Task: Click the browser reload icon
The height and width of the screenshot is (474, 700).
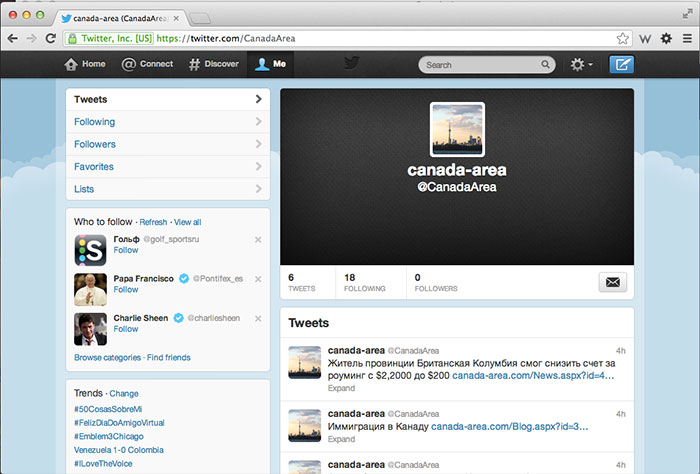Action: tap(51, 38)
